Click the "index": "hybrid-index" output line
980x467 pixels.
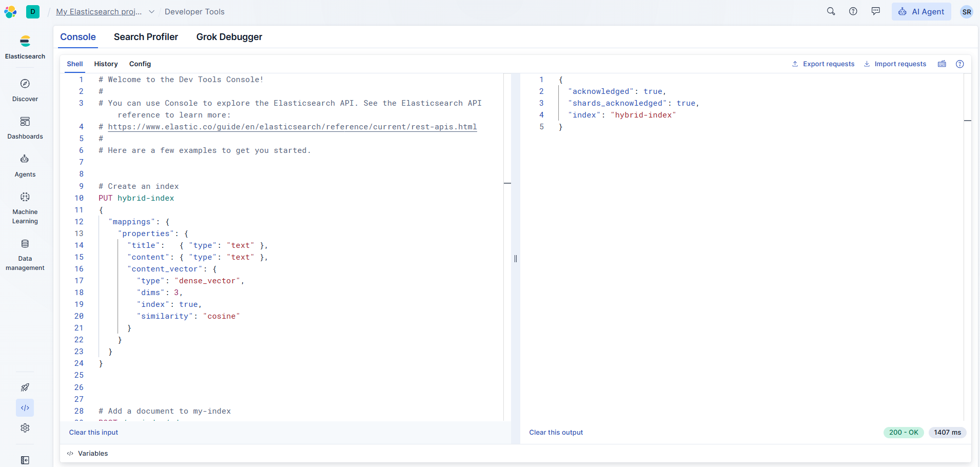[x=622, y=115]
